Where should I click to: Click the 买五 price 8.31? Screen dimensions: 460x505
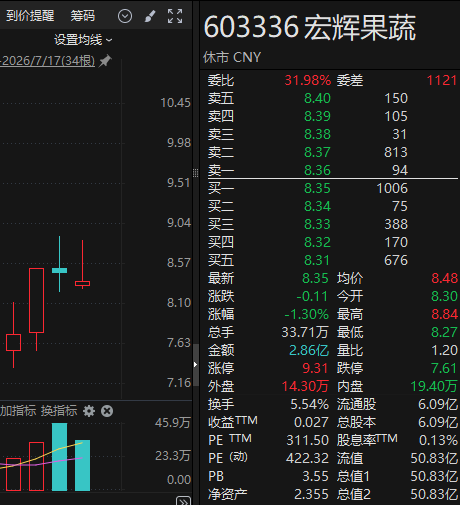pos(317,260)
